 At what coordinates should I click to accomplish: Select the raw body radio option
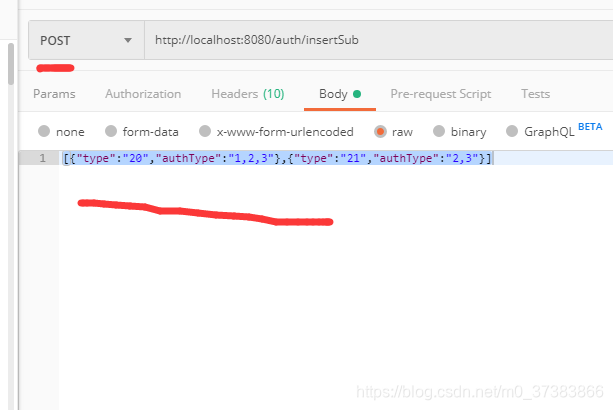click(380, 131)
